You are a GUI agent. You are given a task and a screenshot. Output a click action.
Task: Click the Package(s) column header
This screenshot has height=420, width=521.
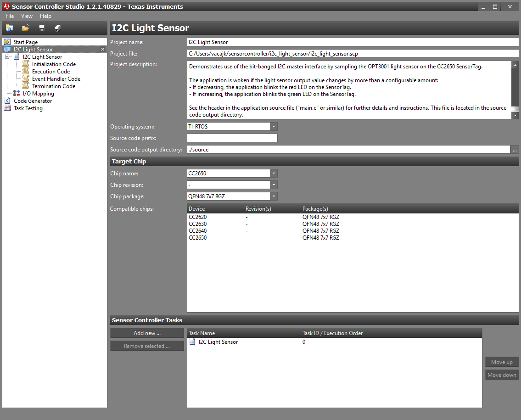410,209
